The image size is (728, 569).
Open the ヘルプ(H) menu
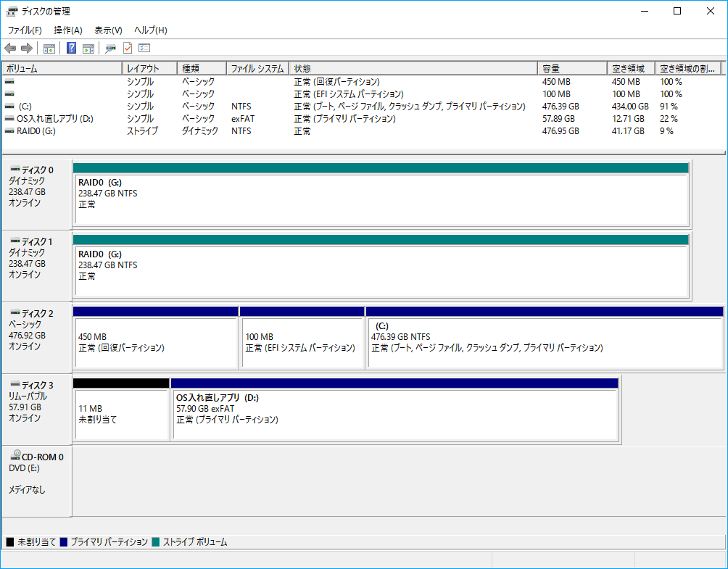click(150, 30)
